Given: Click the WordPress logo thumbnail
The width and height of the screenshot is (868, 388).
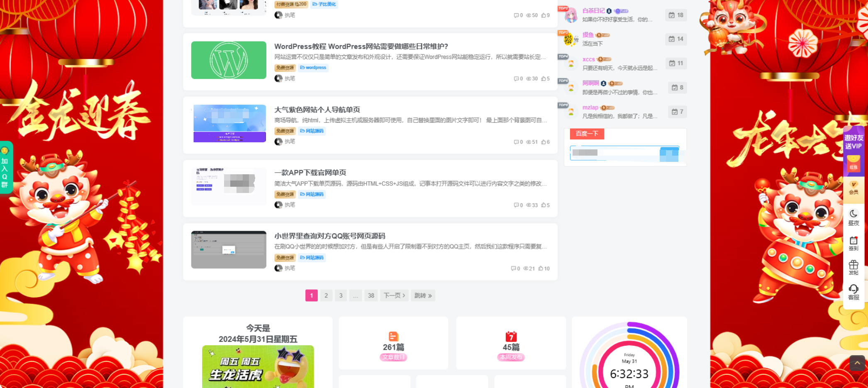Looking at the screenshot, I should pyautogui.click(x=229, y=60).
